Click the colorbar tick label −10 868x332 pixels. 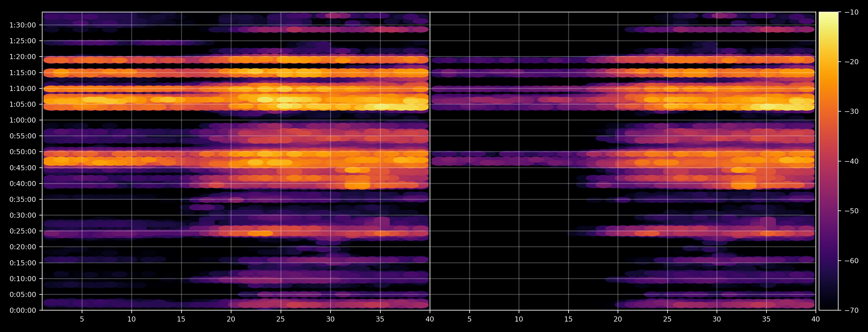coord(851,12)
